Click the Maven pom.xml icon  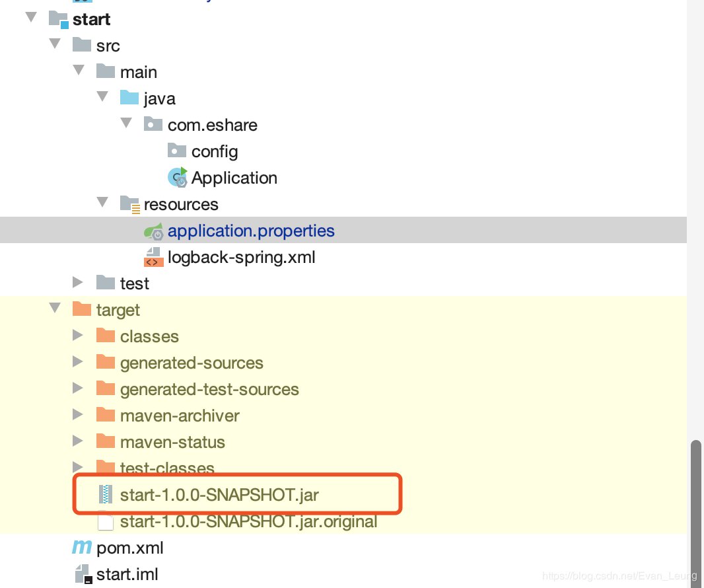pos(82,548)
